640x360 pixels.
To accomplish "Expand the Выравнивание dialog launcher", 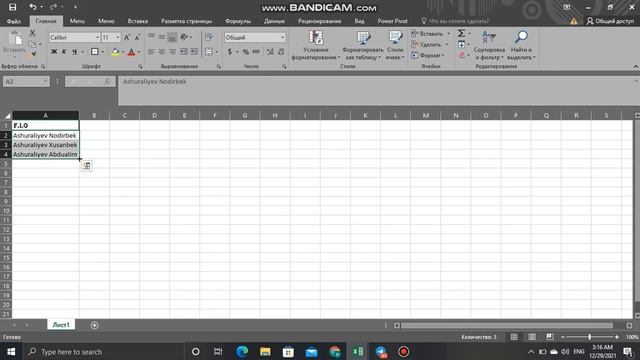I will [x=218, y=66].
